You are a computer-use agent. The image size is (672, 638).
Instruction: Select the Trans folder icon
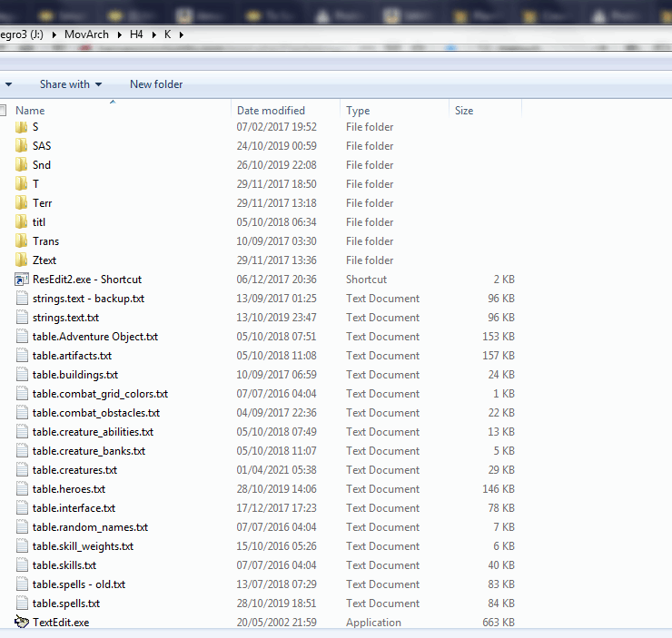(21, 241)
